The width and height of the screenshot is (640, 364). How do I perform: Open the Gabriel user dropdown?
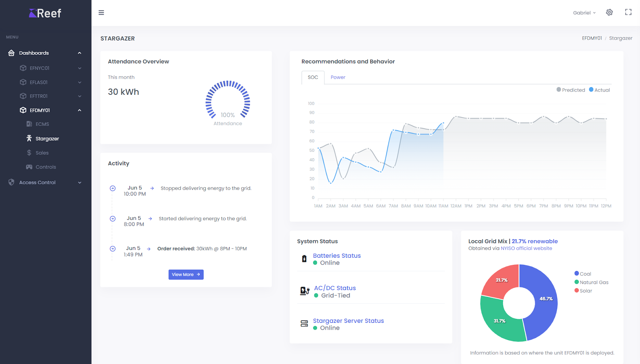pos(584,13)
